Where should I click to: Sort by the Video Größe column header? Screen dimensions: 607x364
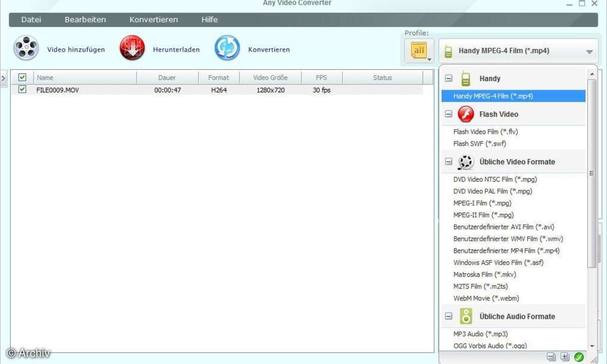pos(270,77)
